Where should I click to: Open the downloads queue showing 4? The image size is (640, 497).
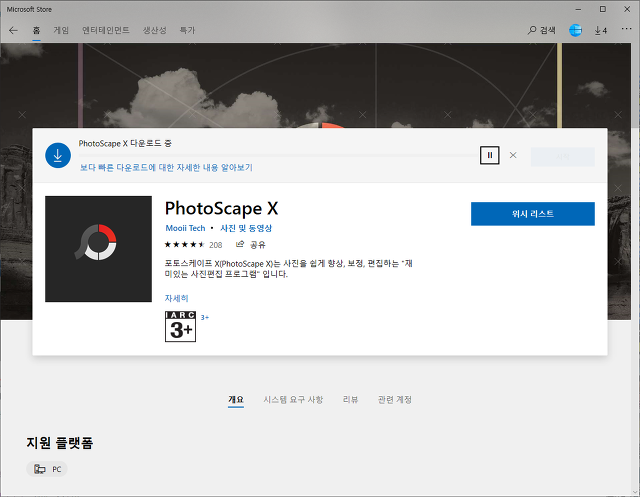coord(600,30)
